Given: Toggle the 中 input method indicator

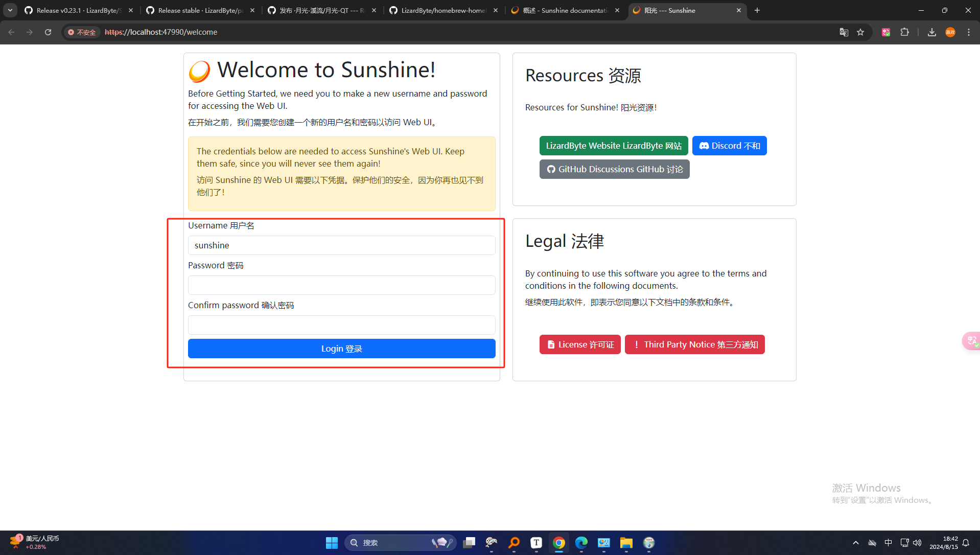Looking at the screenshot, I should [889, 543].
